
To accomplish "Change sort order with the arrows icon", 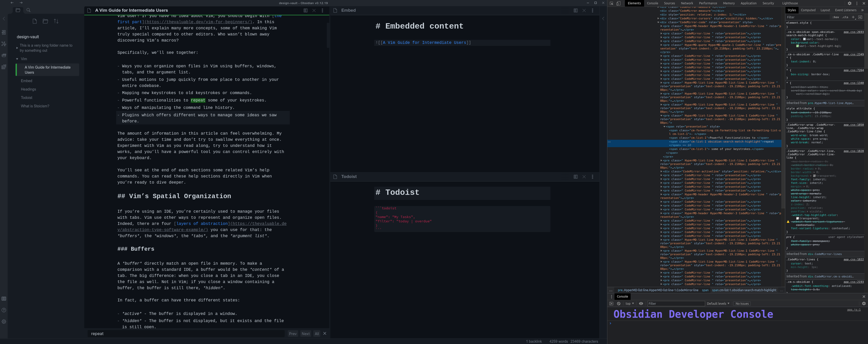I will pos(56,21).
